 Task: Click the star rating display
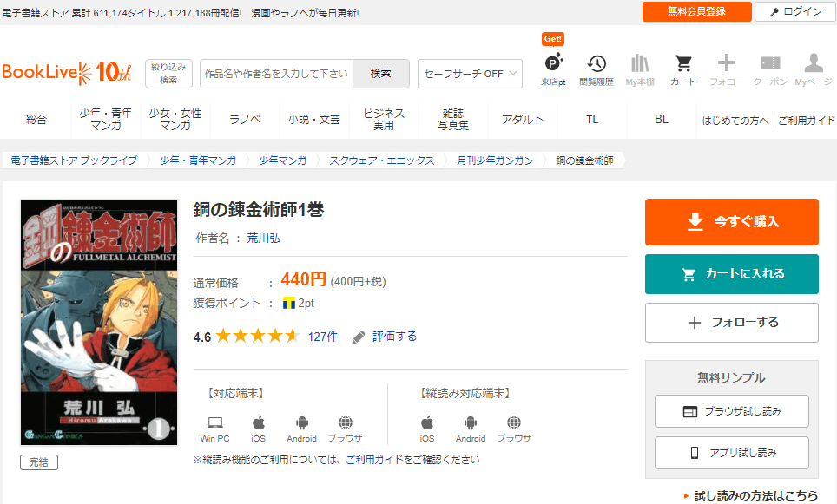(257, 337)
